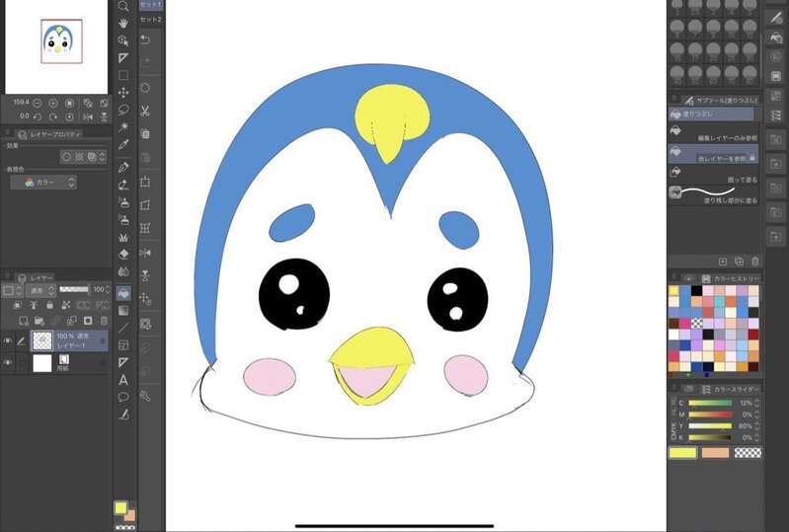Select the Fill bucket tool

tap(123, 293)
